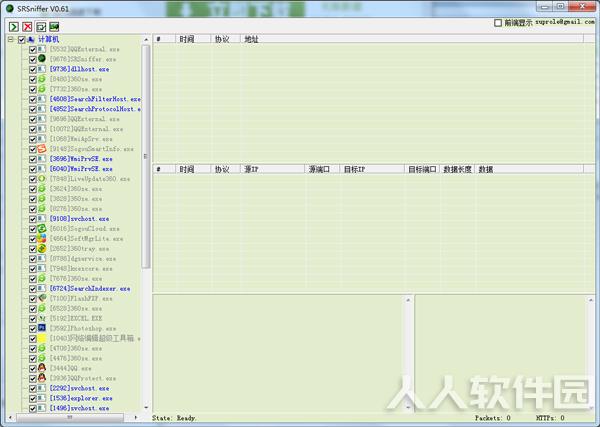
Task: Toggle the 前端显示 checkbox
Action: (498, 23)
